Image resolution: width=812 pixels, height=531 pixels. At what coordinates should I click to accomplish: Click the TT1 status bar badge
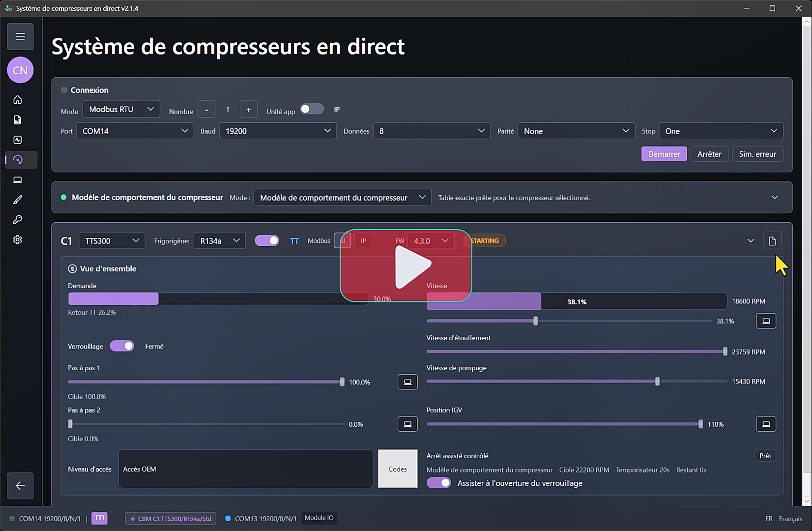99,518
